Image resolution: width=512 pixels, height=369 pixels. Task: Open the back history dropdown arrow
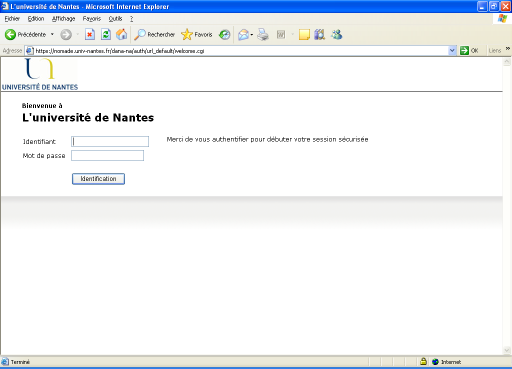pos(52,34)
